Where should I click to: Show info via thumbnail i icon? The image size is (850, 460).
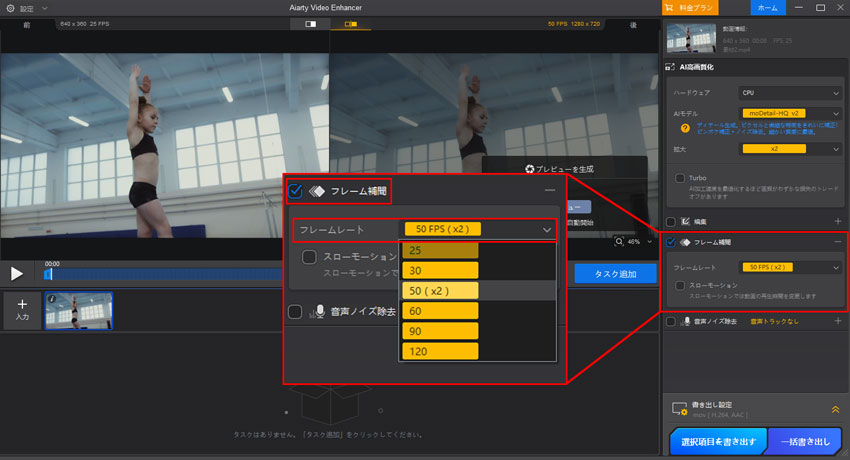pos(52,299)
